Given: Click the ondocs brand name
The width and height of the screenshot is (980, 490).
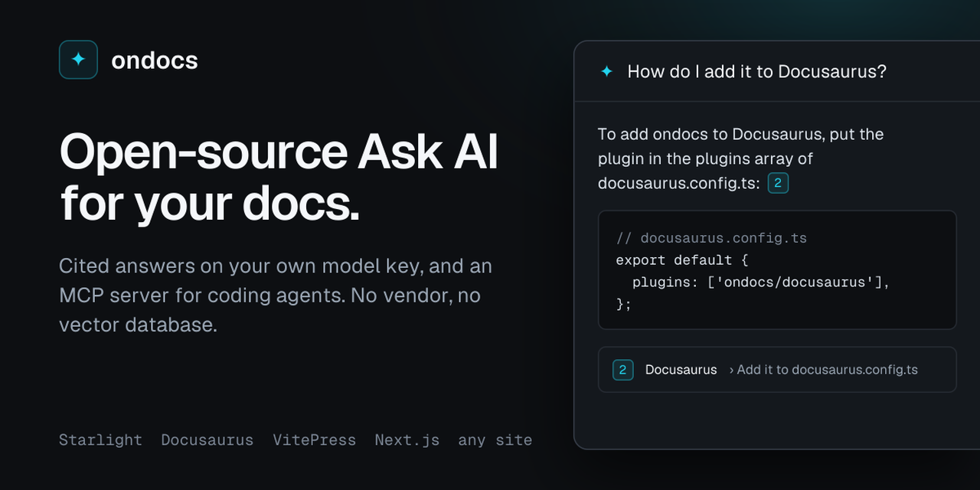Looking at the screenshot, I should coord(155,60).
